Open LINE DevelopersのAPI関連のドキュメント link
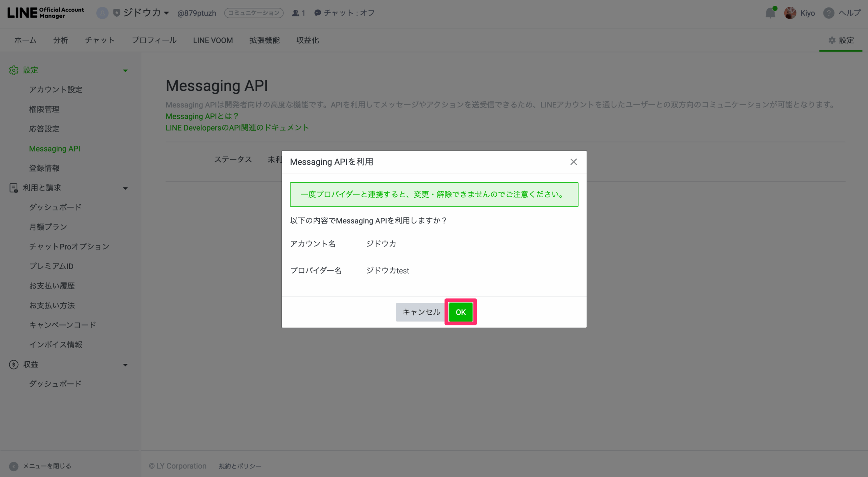 coord(237,128)
